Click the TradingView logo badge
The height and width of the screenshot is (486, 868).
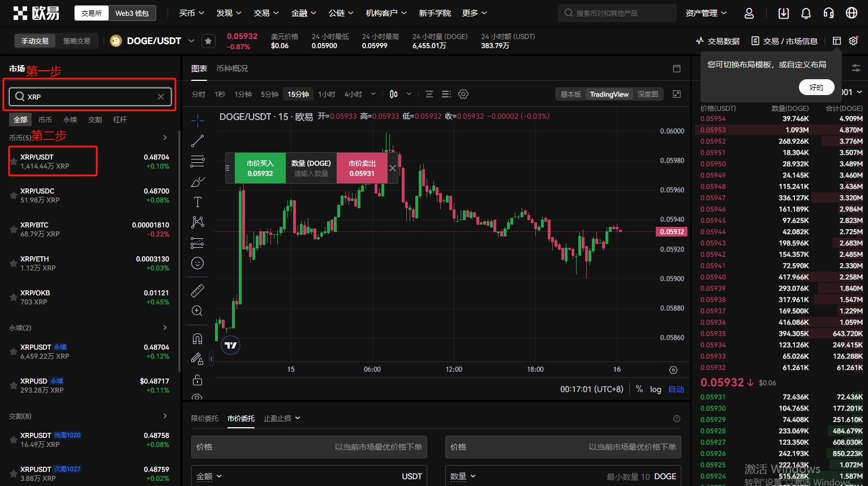(x=231, y=345)
